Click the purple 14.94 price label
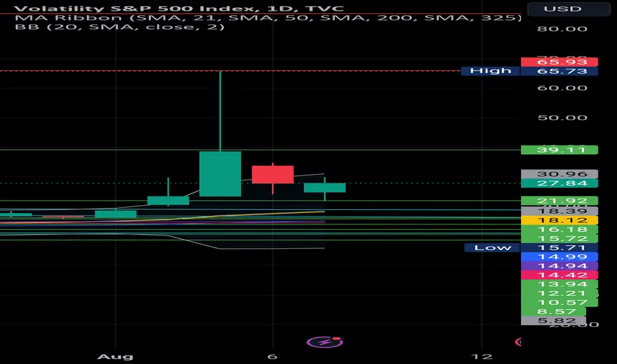Screen dimensions: 617x364 pyautogui.click(x=559, y=265)
